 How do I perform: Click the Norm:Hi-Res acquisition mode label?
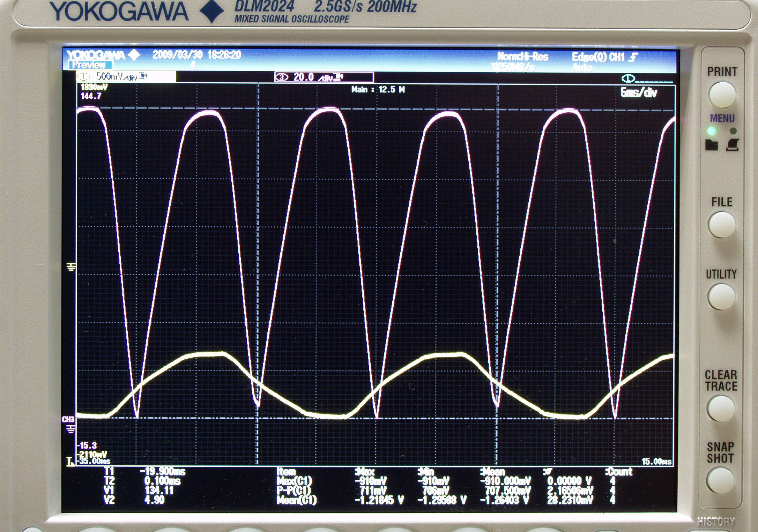(x=522, y=57)
